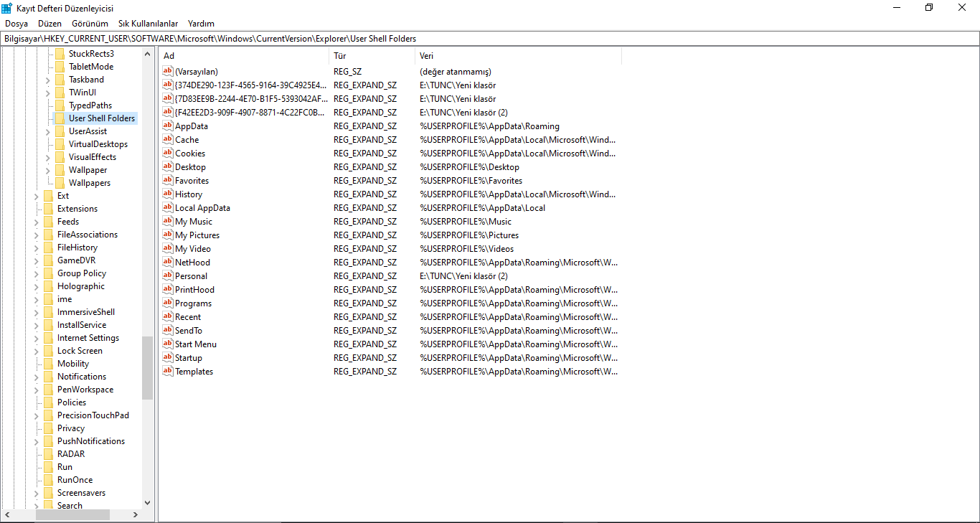Select the NetHood value icon
Viewport: 980px width, 523px height.
pos(168,262)
